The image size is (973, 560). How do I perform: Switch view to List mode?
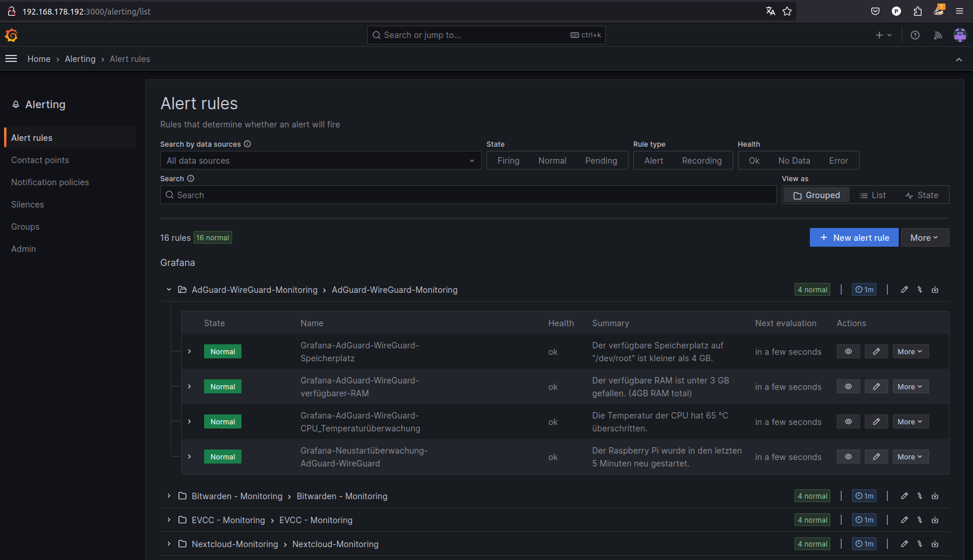pyautogui.click(x=872, y=195)
